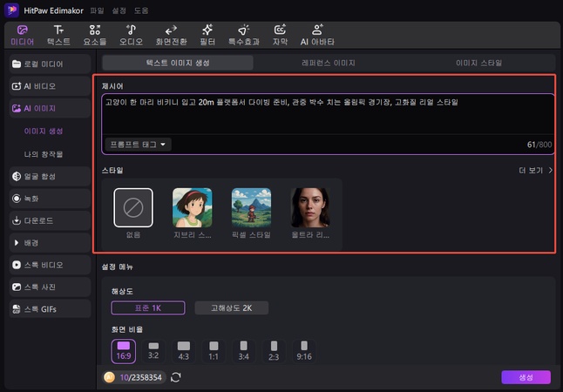This screenshot has width=563, height=392.
Task: Select standard 표준 1K resolution
Action: [x=148, y=308]
